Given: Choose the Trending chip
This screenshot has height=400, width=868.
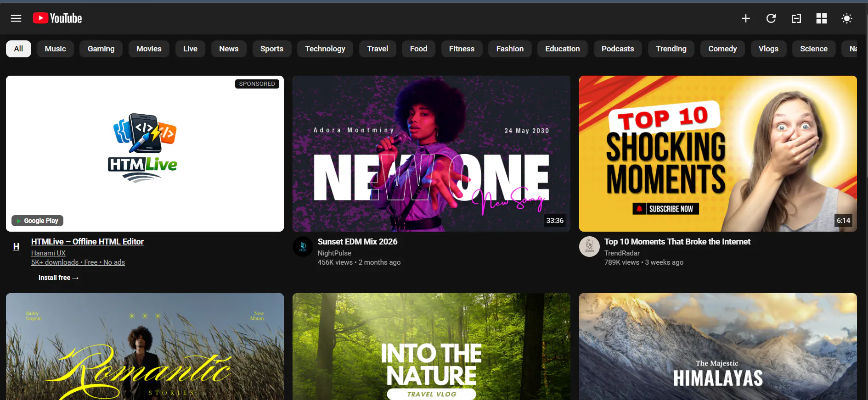Looking at the screenshot, I should click(x=671, y=49).
